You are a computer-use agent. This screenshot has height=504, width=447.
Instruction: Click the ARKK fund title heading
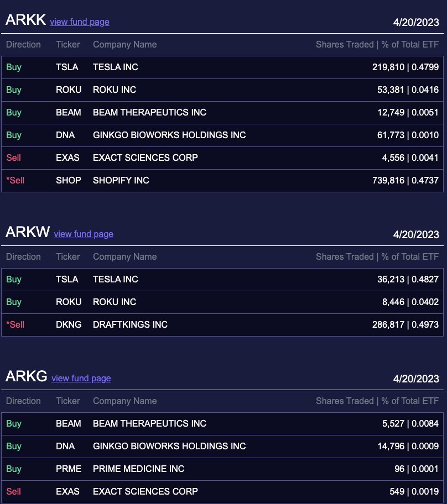25,20
